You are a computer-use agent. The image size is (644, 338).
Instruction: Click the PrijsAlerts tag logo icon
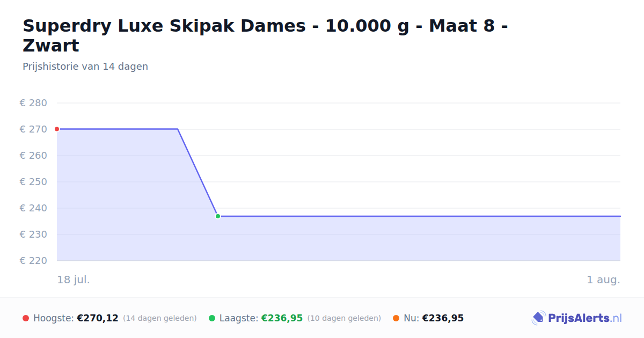click(538, 318)
